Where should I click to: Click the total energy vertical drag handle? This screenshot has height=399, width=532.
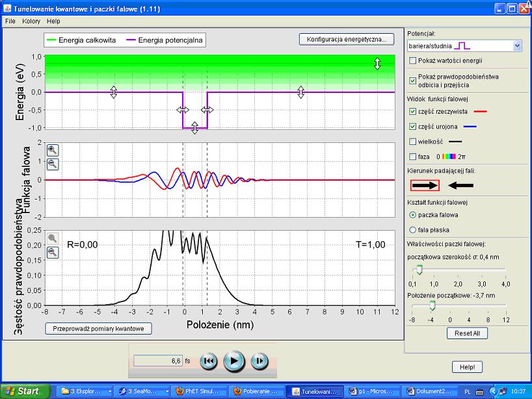click(377, 64)
